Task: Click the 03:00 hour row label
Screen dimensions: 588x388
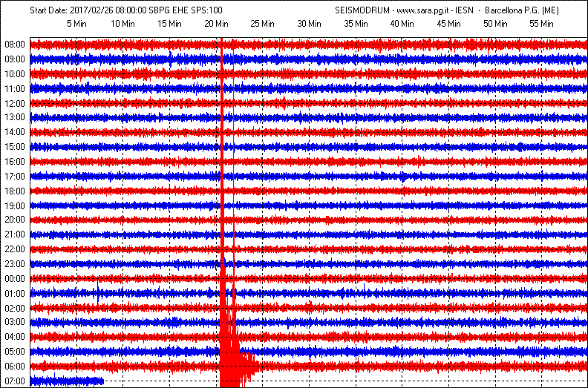Action: 15,322
